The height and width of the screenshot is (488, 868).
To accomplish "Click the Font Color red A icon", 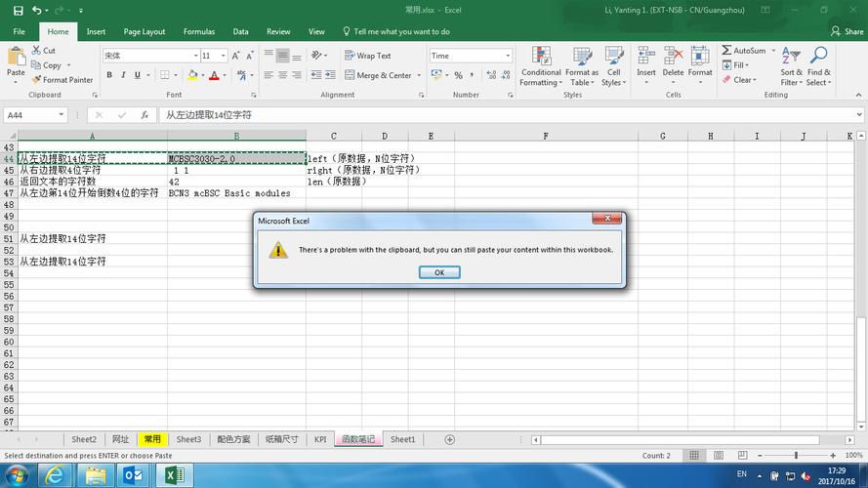I will click(x=214, y=75).
